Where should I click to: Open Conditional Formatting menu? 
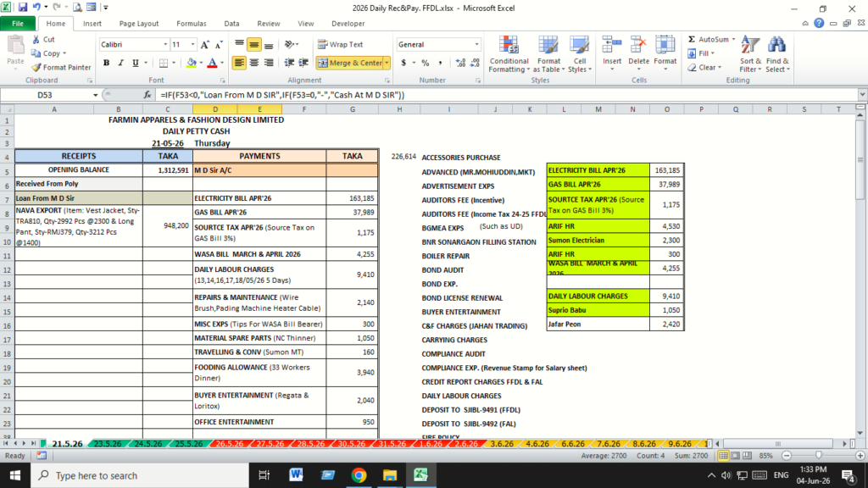tap(509, 53)
